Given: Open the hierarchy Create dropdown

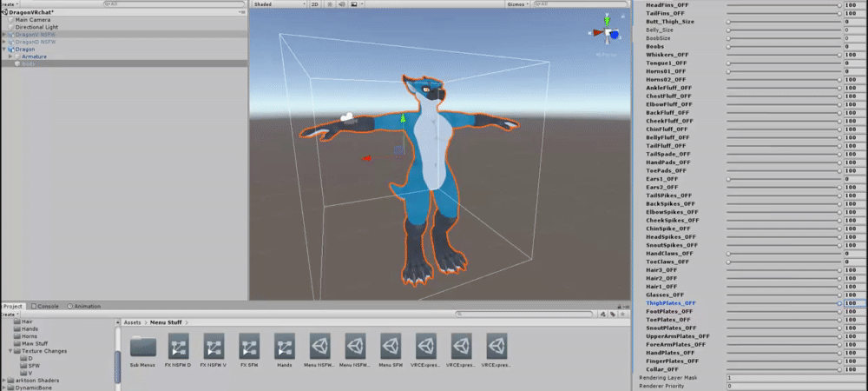Looking at the screenshot, I should click(9, 3).
